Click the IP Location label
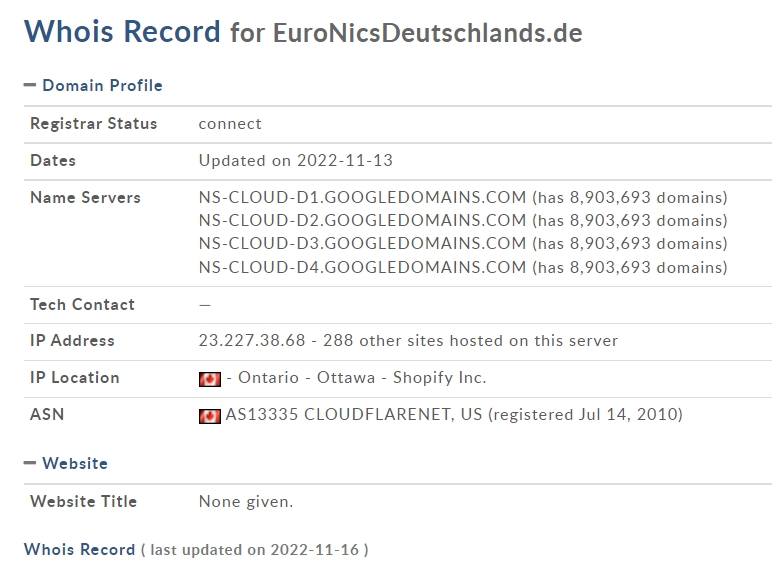Screen dimensions: 772x566 coord(75,377)
